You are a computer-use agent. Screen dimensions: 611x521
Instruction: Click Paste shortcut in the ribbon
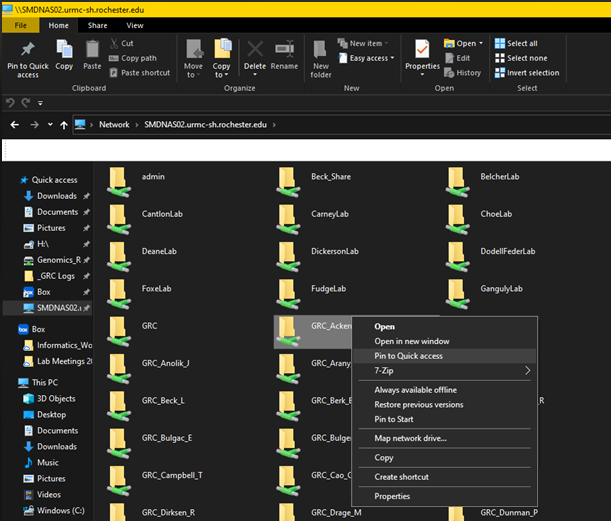[x=140, y=73]
